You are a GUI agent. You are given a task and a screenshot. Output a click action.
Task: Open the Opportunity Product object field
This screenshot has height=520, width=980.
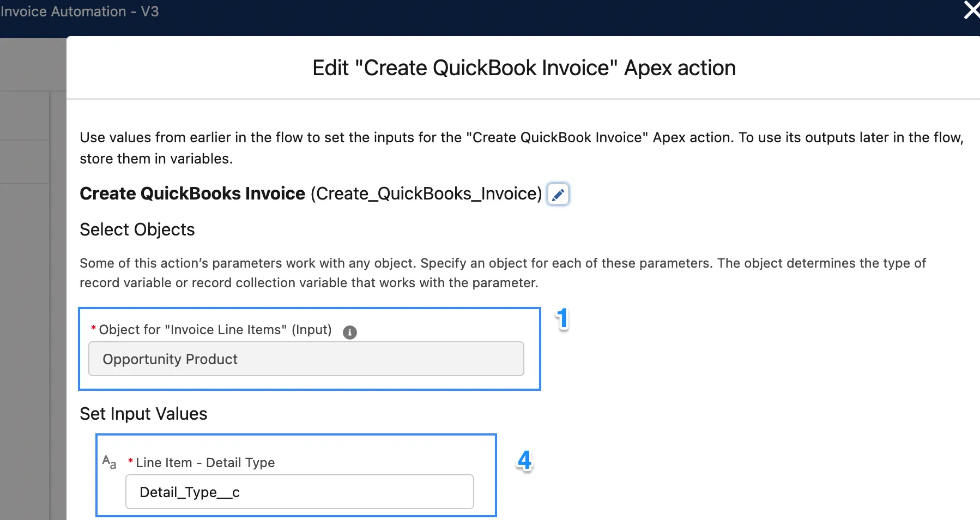tap(306, 359)
